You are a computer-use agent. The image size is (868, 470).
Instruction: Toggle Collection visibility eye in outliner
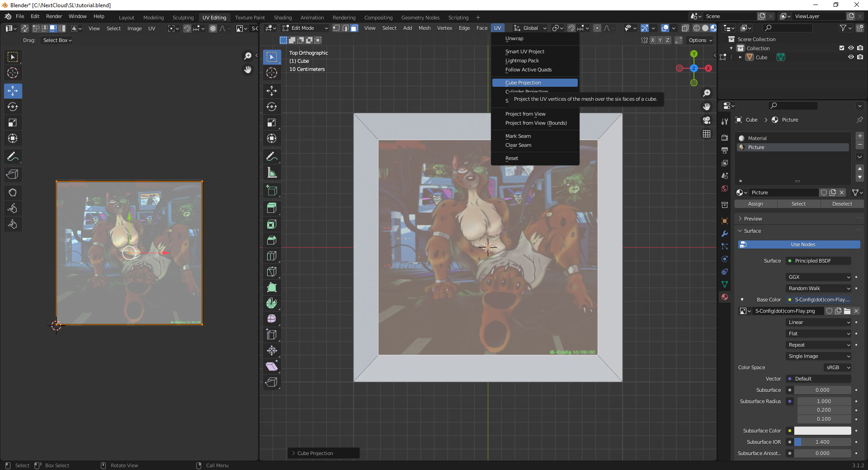[x=851, y=48]
